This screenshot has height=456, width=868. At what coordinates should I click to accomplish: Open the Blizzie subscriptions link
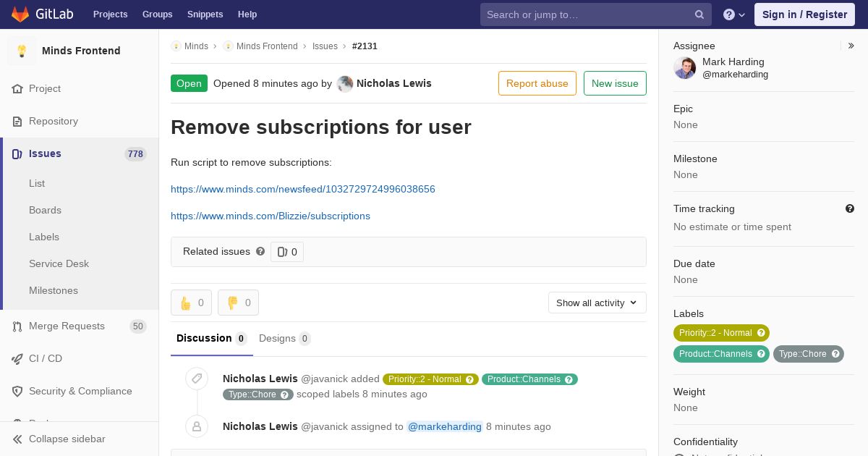pos(271,216)
